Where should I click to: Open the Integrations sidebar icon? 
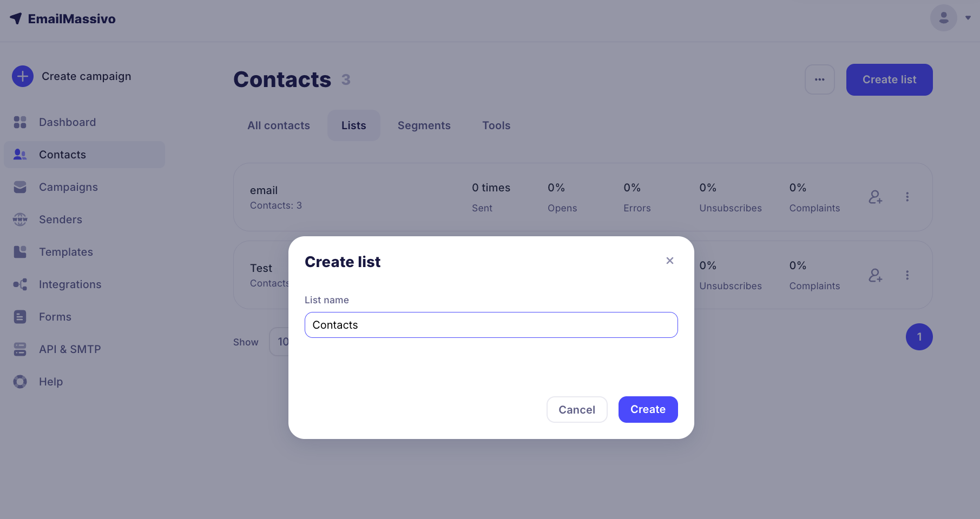pos(20,284)
